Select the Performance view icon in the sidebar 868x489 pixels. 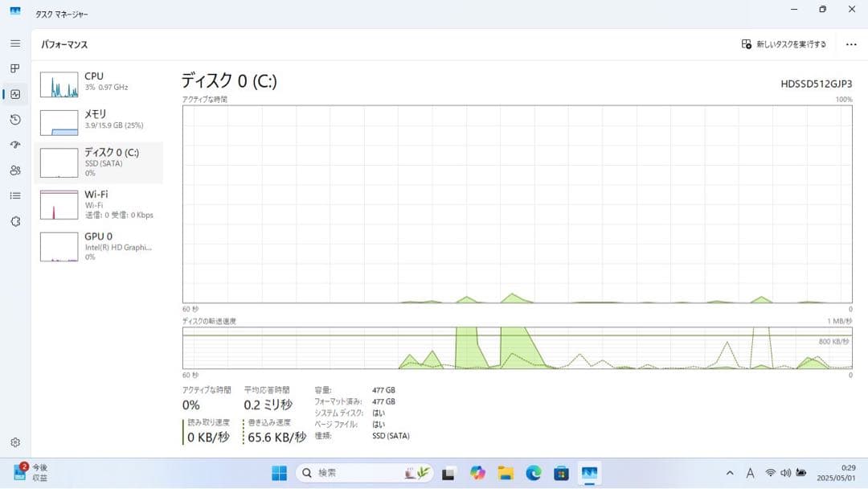[14, 94]
